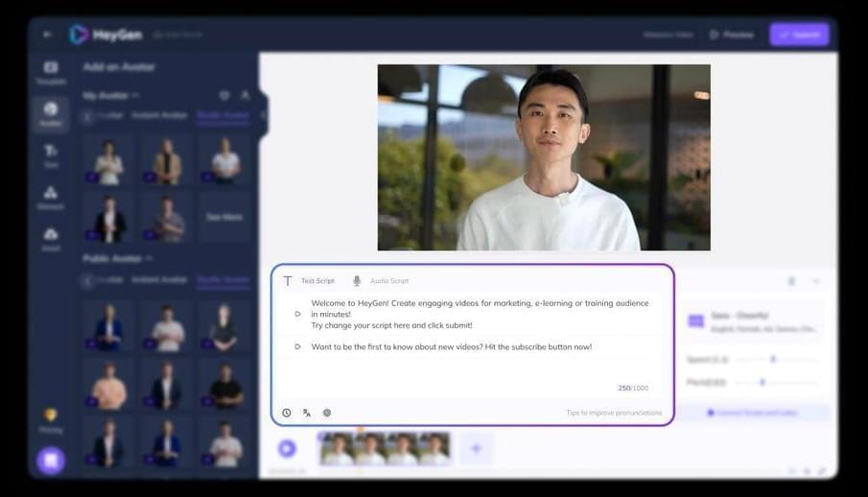This screenshot has height=497, width=868.
Task: Click the target icon in script toolbar
Action: point(327,413)
